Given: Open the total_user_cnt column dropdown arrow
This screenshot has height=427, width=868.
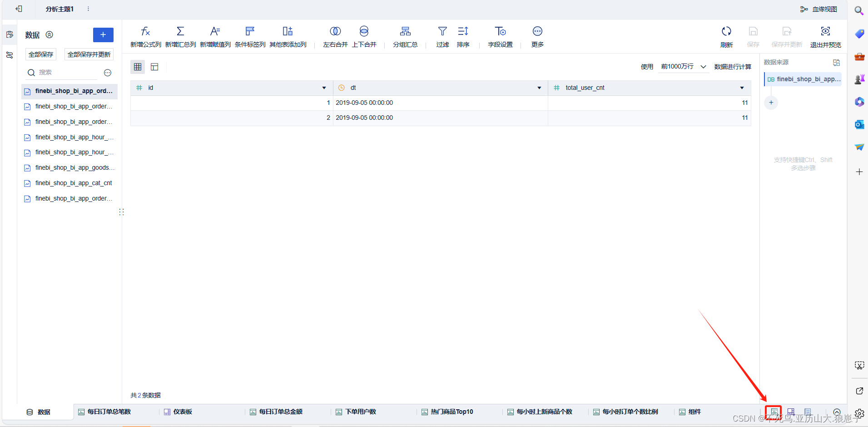Looking at the screenshot, I should (742, 88).
